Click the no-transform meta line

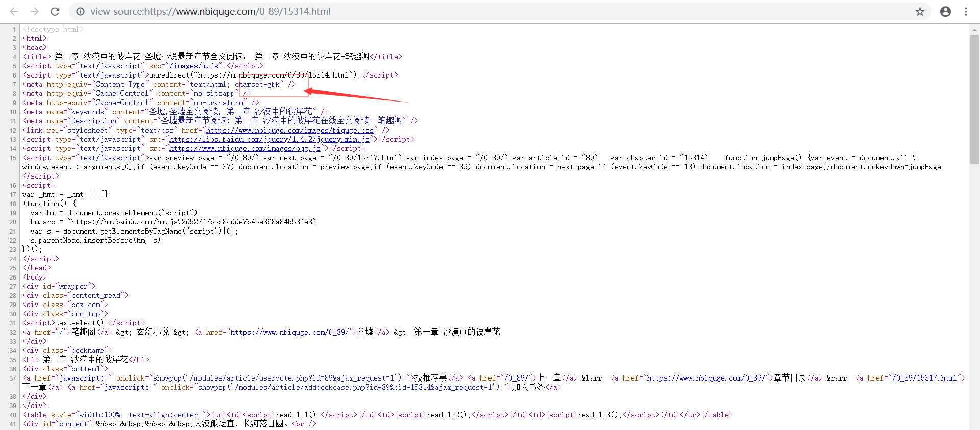click(140, 103)
